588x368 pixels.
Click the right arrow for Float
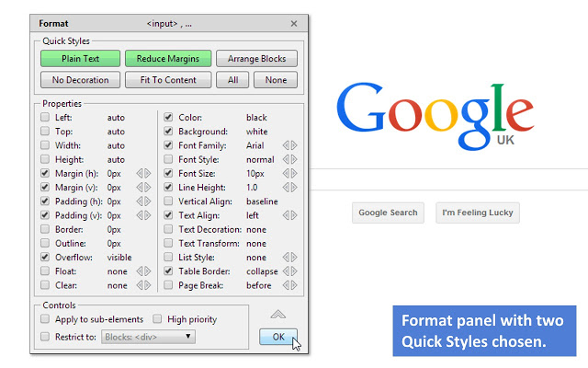(x=148, y=271)
